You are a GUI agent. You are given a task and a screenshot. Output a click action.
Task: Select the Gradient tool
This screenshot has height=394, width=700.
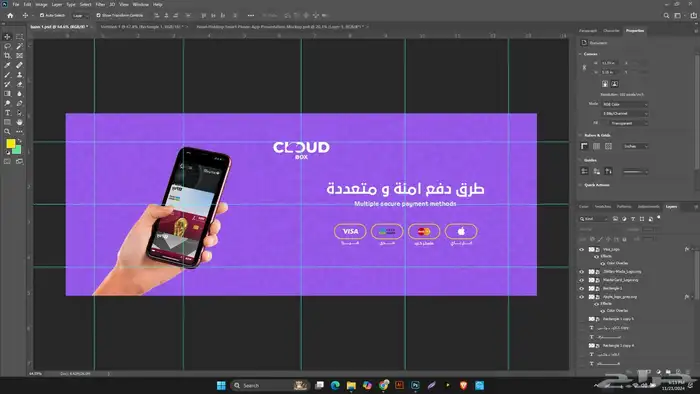[7, 94]
